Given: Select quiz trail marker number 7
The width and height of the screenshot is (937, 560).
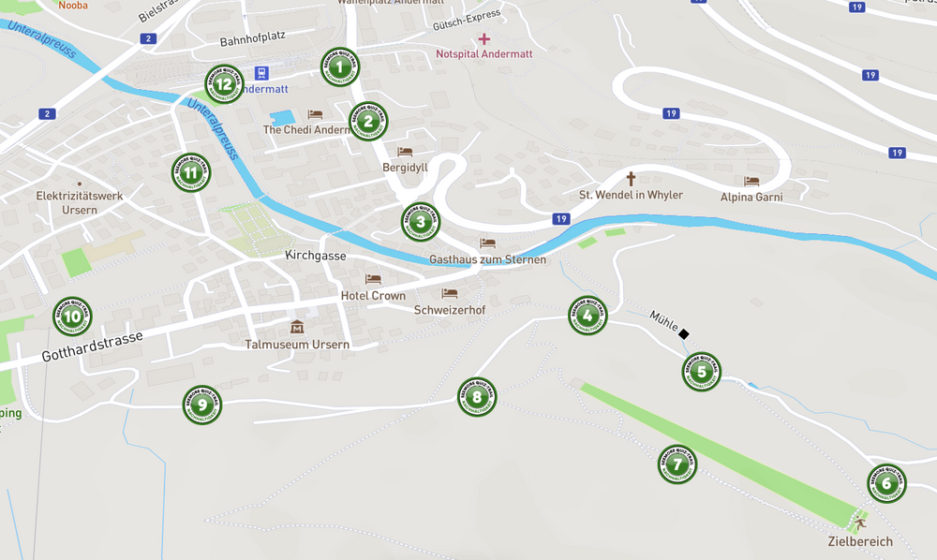Looking at the screenshot, I should click(x=677, y=464).
